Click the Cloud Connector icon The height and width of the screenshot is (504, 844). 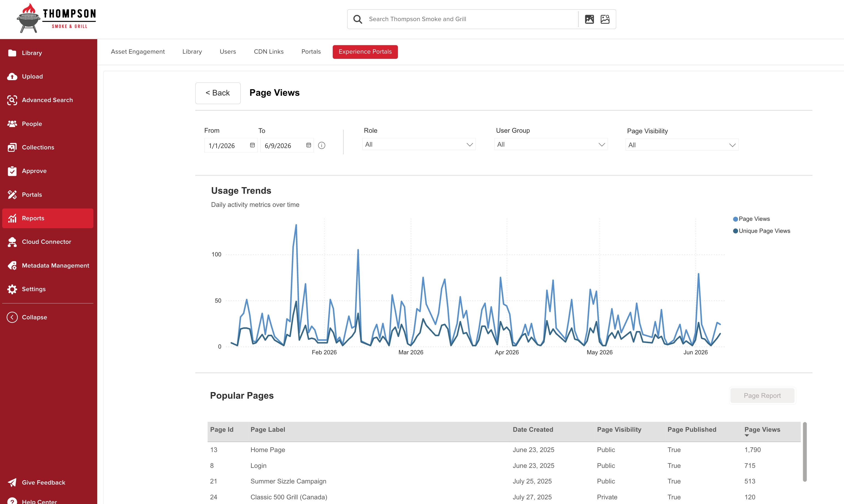(x=12, y=242)
